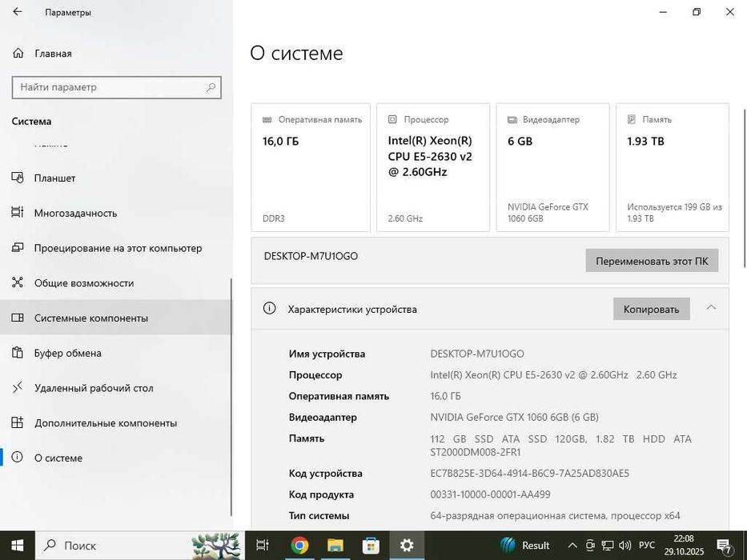Launch Google Chrome from taskbar
Screen dimensions: 747x560
[x=299, y=546]
